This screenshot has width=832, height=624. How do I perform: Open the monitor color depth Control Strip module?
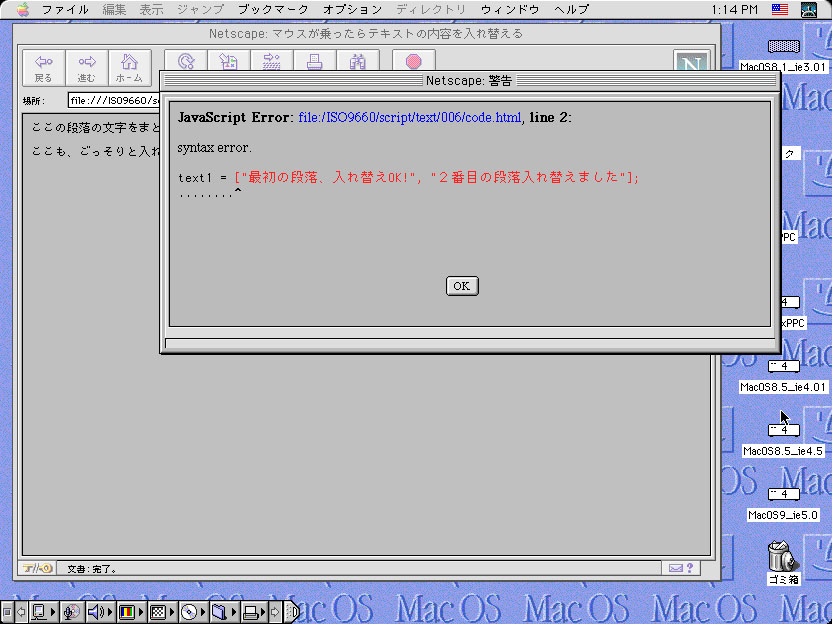point(131,612)
